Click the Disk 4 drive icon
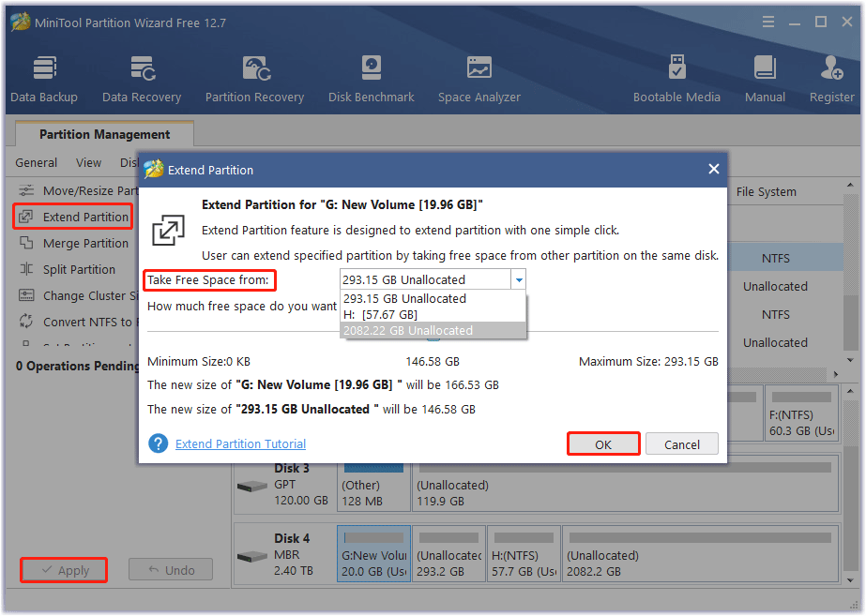Image resolution: width=866 pixels, height=616 pixels. [252, 556]
